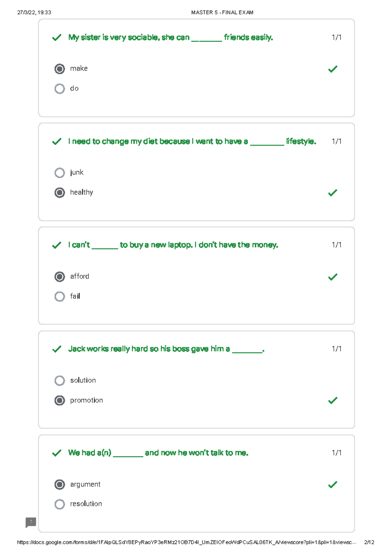Choose the "healthy" answer option
This screenshot has height=555, width=392.
59,193
